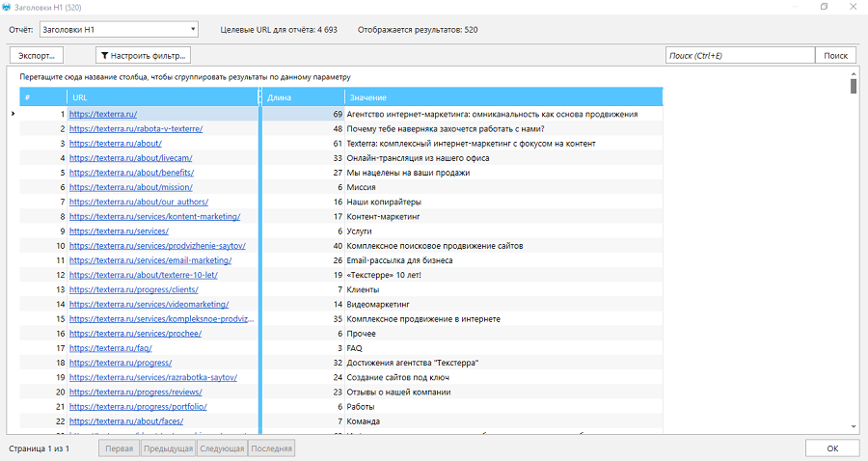Viewport: 868px width, 461px height.
Task: Click scrollbar down arrow
Action: click(854, 426)
